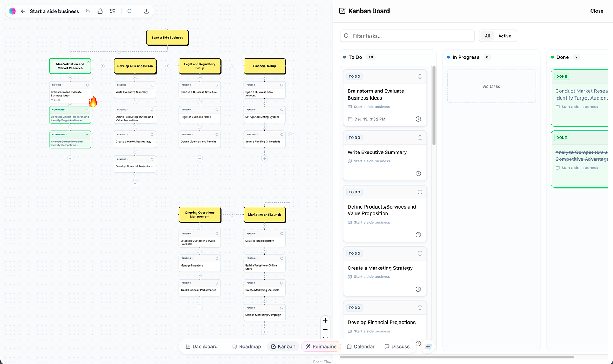Open search from the top toolbar

click(129, 11)
